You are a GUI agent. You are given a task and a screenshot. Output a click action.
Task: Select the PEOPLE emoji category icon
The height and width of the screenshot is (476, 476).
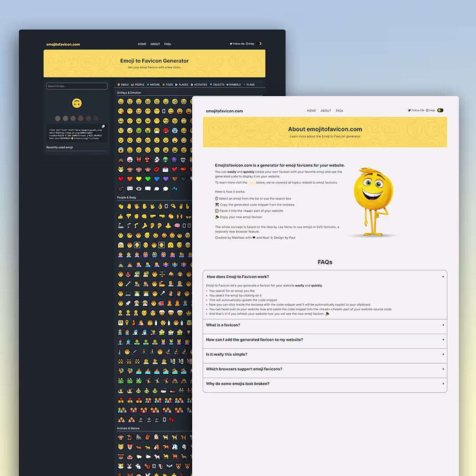[132, 85]
